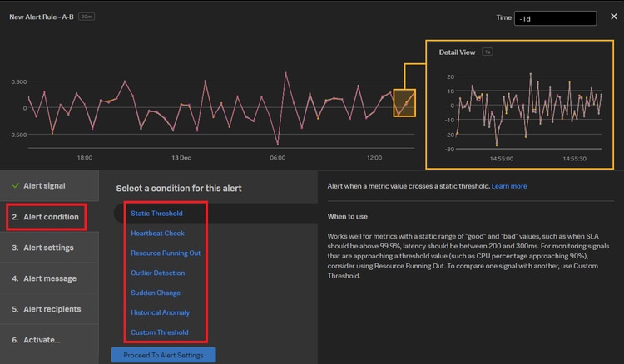
Task: Select the Sudden Change condition
Action: (x=156, y=293)
